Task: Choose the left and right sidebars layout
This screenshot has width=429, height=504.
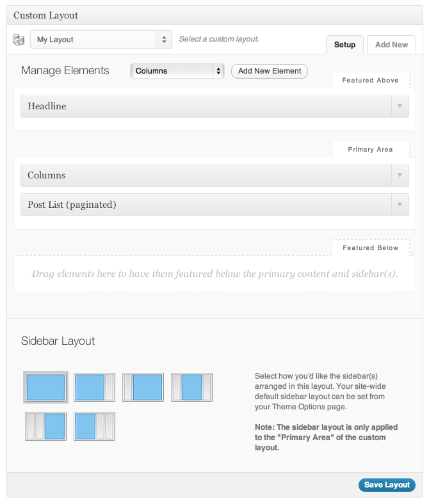Action: pos(191,388)
